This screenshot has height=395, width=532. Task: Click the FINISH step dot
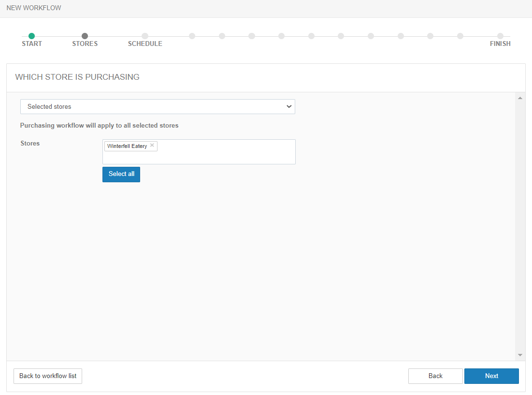pyautogui.click(x=500, y=36)
